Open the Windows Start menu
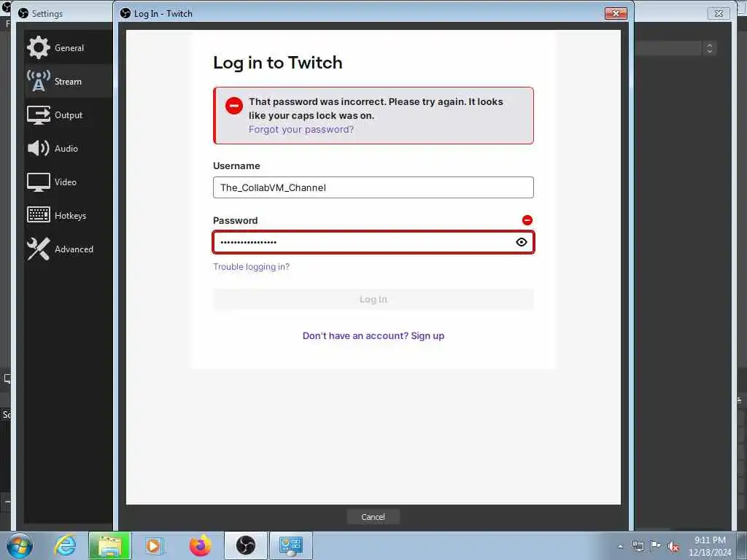Screen dimensions: 747x560 [20, 545]
